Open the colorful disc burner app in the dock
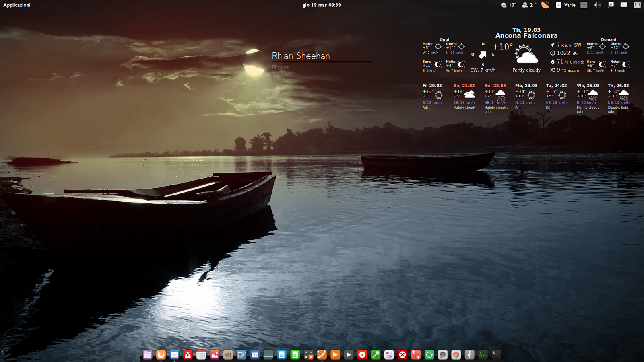 click(456, 354)
